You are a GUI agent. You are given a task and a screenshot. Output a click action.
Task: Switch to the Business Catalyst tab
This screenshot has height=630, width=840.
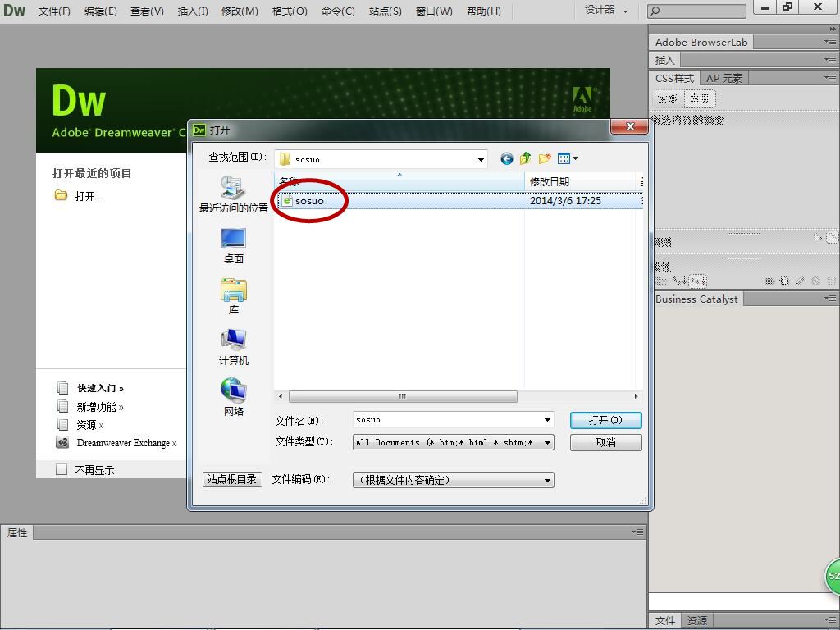696,299
